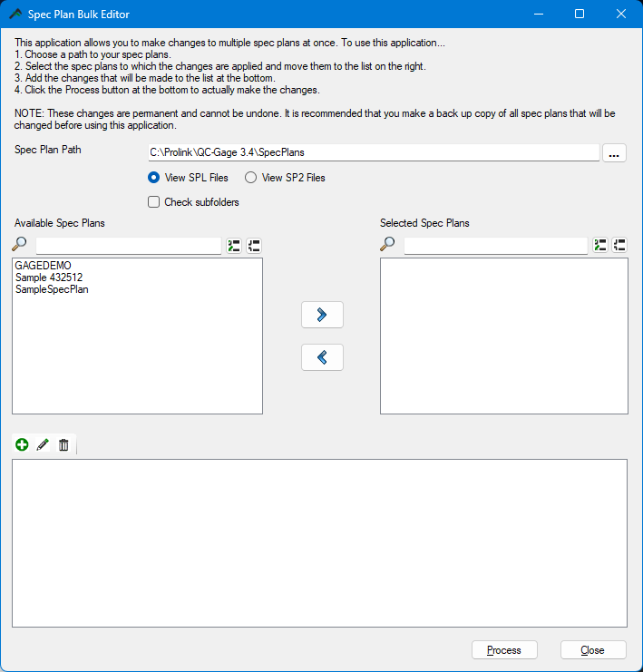
Task: Click the pencil edit change icon
Action: pos(43,444)
